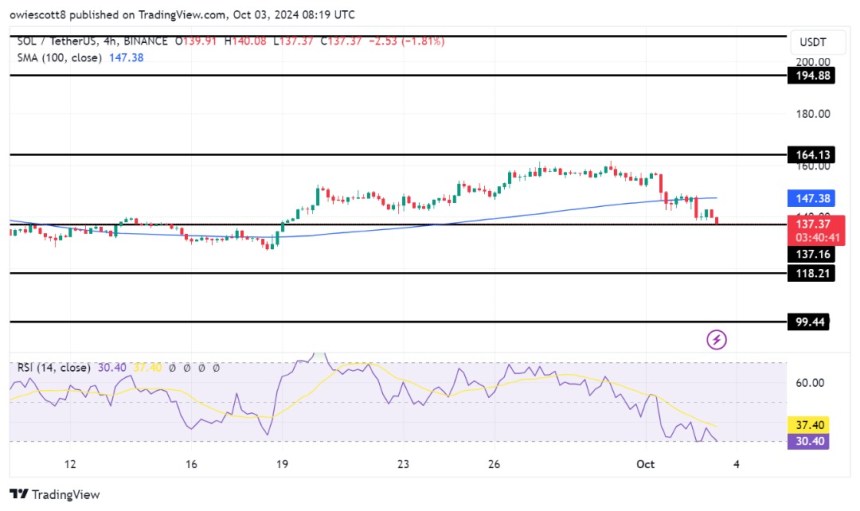The image size is (860, 511).
Task: Click the 19 date marker on time axis
Action: [283, 464]
